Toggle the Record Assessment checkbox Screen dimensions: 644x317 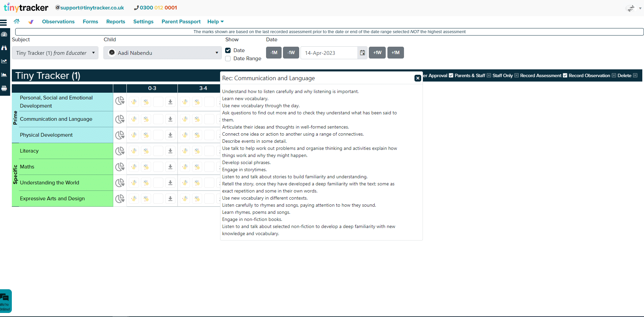pyautogui.click(x=565, y=75)
